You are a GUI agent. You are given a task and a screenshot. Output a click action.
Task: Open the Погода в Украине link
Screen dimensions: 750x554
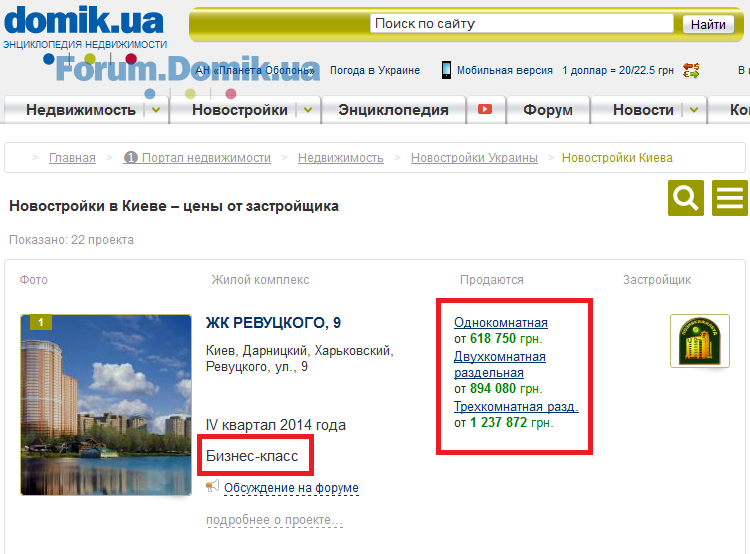[375, 70]
